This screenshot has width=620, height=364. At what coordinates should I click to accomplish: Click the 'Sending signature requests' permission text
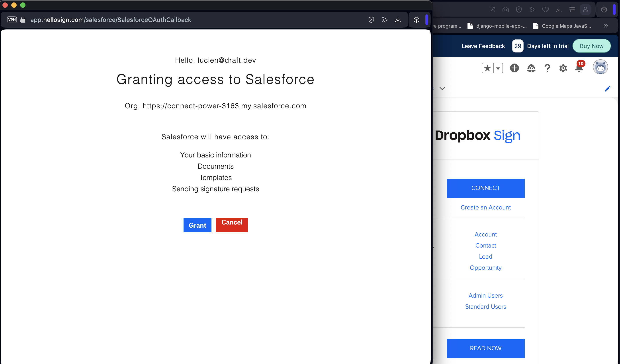tap(215, 189)
